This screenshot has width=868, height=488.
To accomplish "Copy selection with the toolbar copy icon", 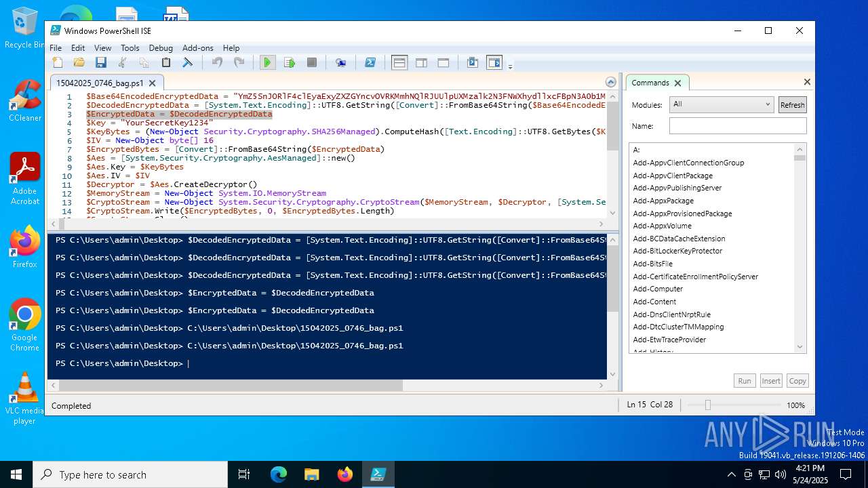I will point(144,62).
